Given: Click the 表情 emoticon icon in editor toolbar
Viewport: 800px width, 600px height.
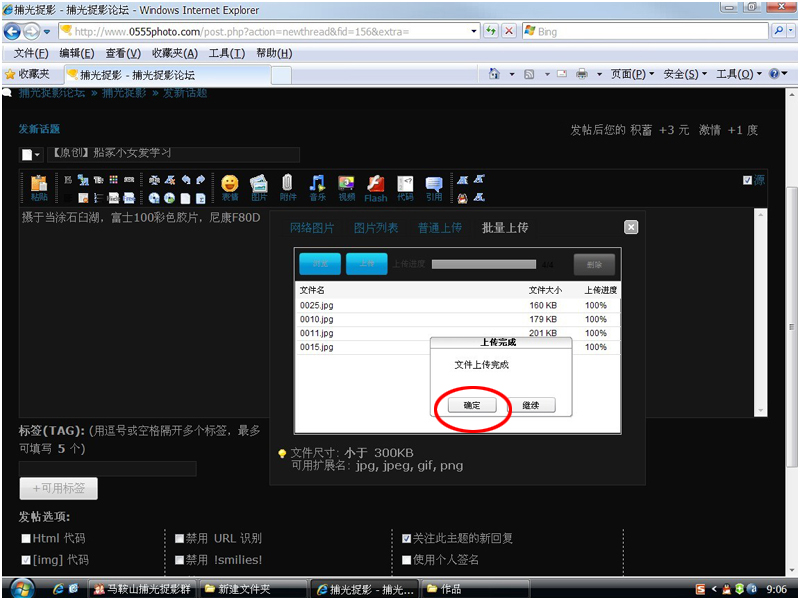Looking at the screenshot, I should click(x=230, y=187).
